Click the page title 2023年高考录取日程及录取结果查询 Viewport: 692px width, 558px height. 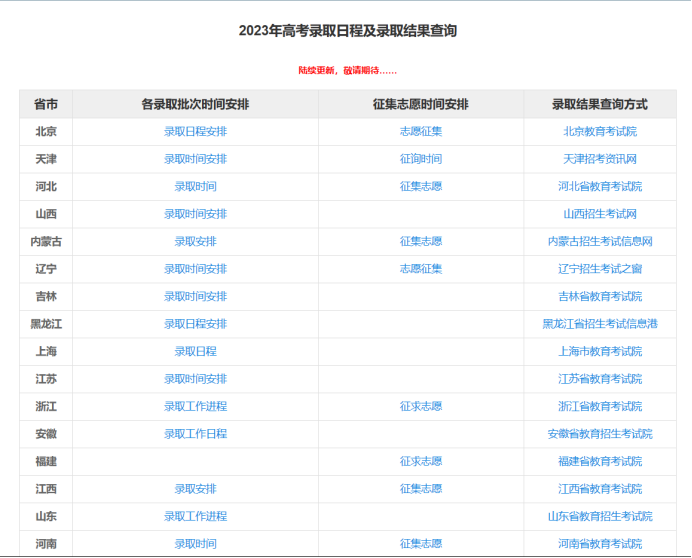click(348, 31)
